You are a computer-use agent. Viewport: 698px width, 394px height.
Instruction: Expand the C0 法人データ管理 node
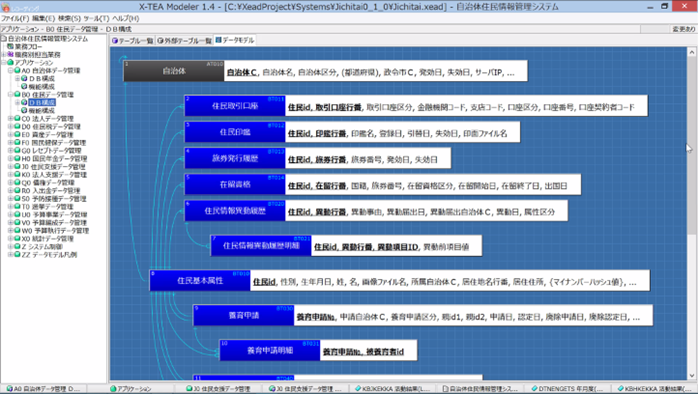click(x=10, y=119)
